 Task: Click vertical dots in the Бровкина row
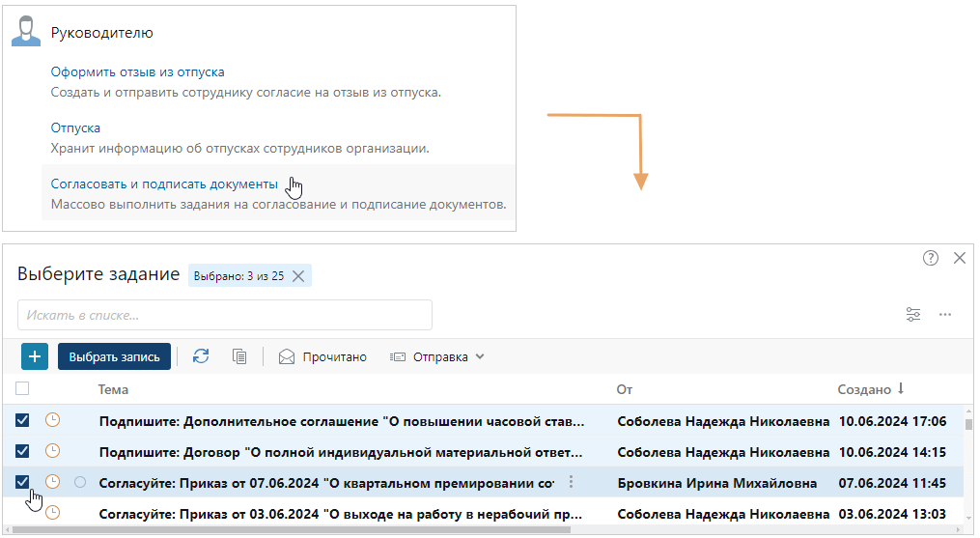pos(572,482)
